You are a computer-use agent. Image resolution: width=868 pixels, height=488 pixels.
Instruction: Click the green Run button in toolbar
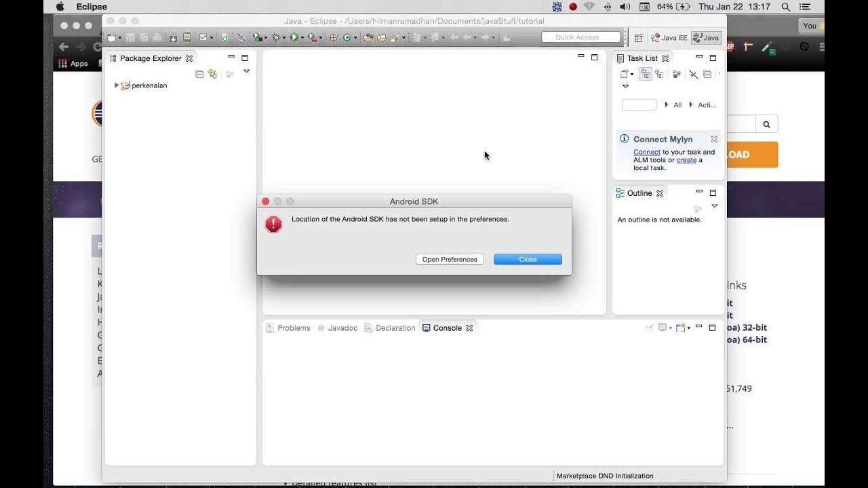(x=294, y=38)
